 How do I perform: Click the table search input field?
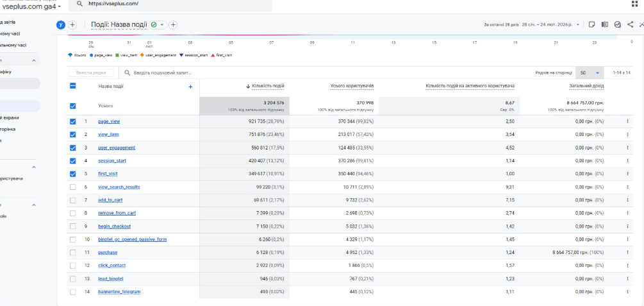167,73
